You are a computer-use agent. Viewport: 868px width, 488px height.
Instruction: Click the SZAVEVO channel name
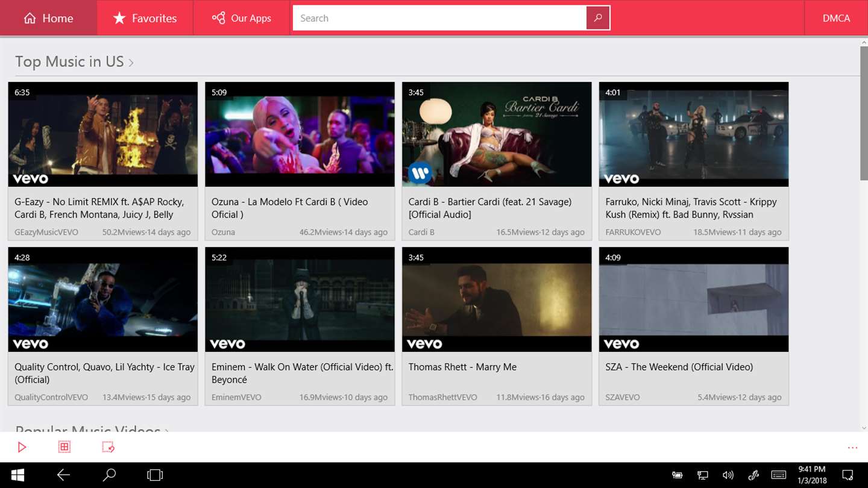click(623, 397)
